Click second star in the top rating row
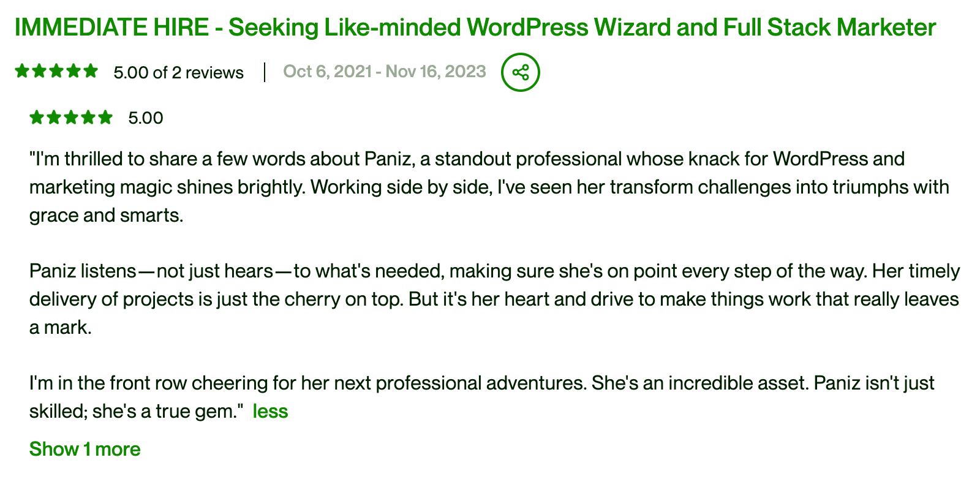Screen dimensions: 980x490 (39, 71)
